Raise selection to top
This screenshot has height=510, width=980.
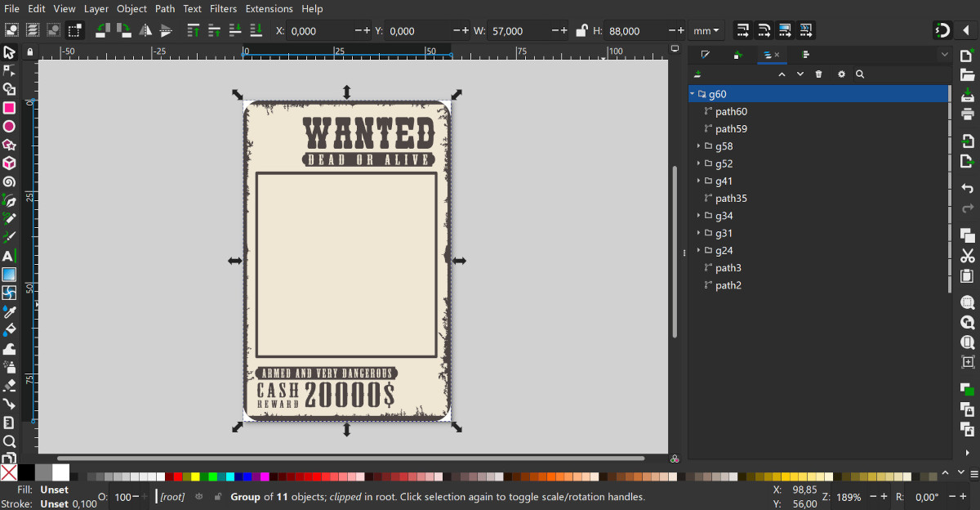point(194,30)
